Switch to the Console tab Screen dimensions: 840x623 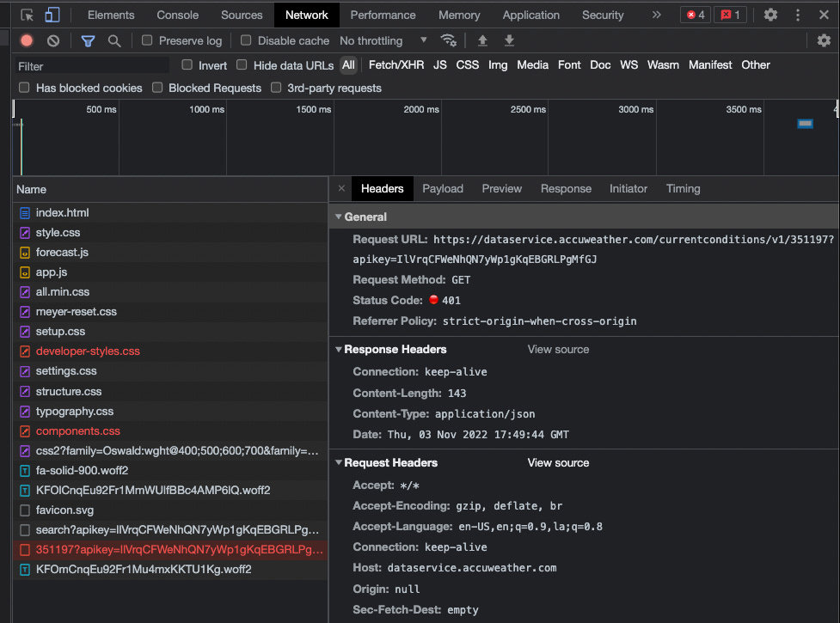177,15
